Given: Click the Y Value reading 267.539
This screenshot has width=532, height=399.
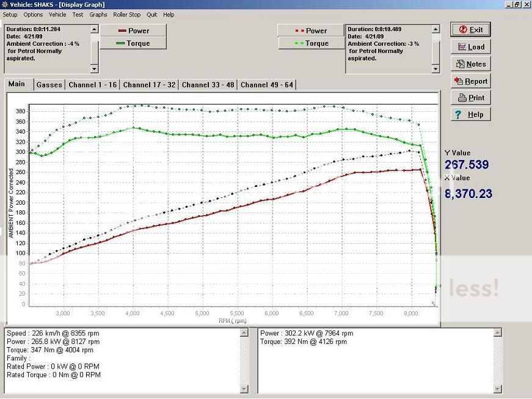Looking at the screenshot, I should (x=467, y=164).
